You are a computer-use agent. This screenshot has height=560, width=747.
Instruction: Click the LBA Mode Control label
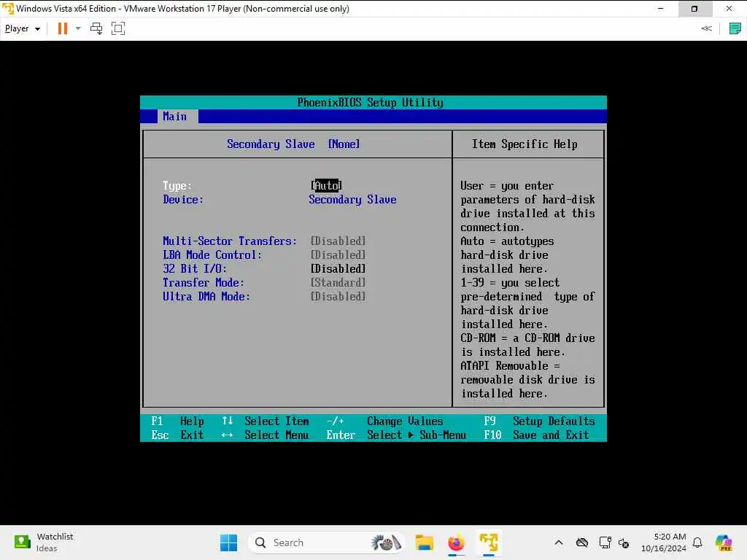pos(212,254)
